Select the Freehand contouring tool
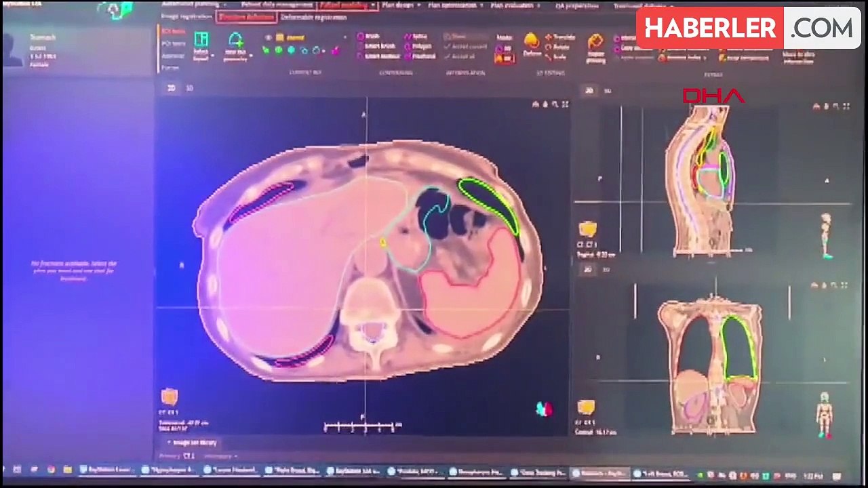 [x=420, y=56]
